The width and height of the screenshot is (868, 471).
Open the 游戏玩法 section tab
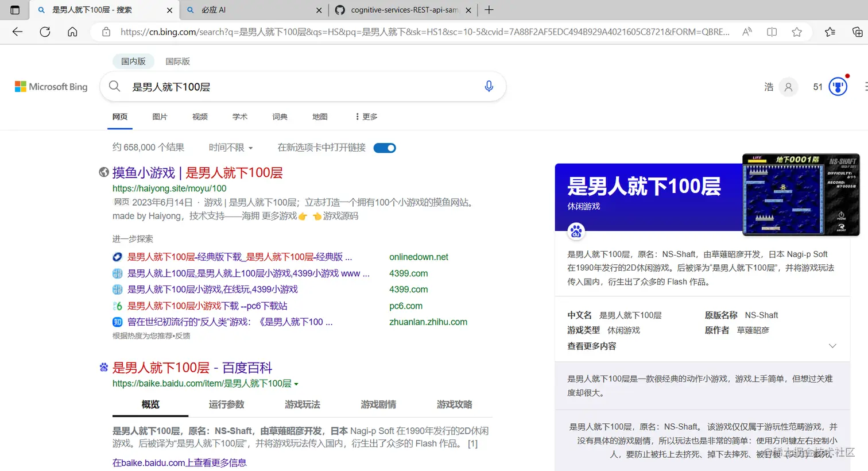click(x=303, y=405)
